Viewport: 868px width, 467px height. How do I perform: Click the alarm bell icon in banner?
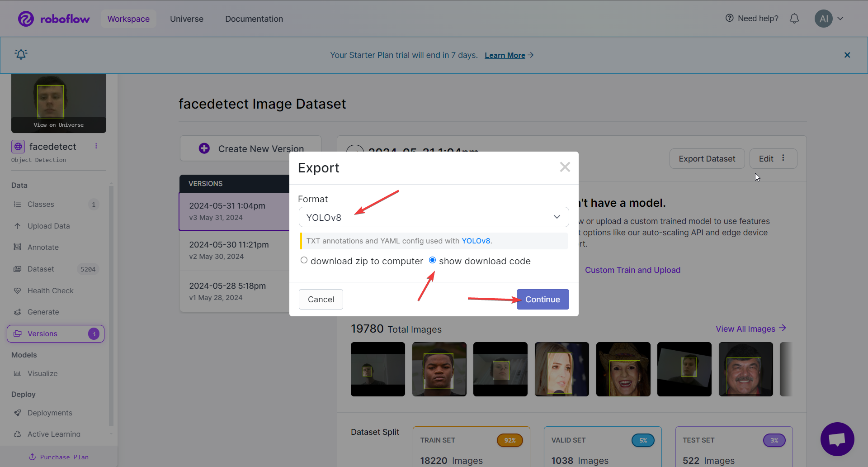[21, 54]
